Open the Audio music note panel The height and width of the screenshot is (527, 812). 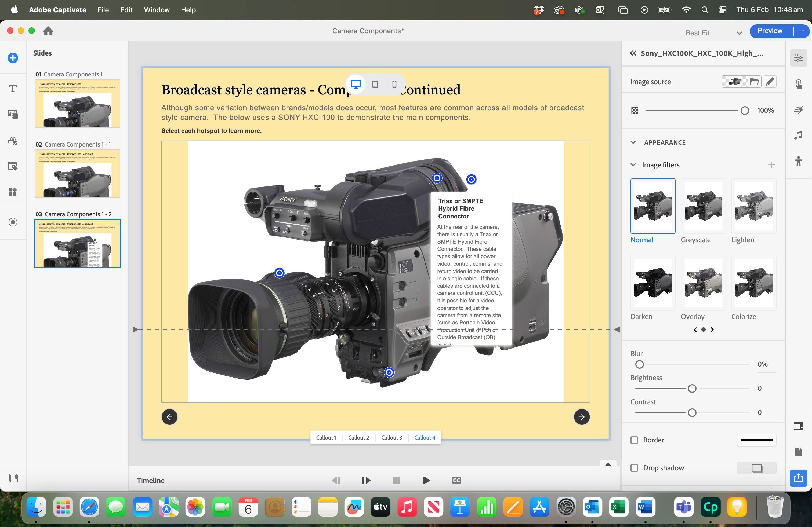pos(798,135)
